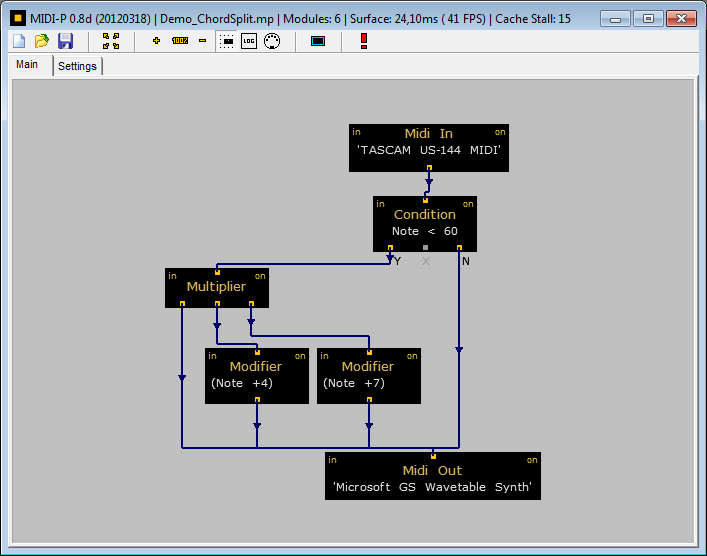The image size is (707, 556).
Task: Open a file with the folder icon
Action: 41,41
